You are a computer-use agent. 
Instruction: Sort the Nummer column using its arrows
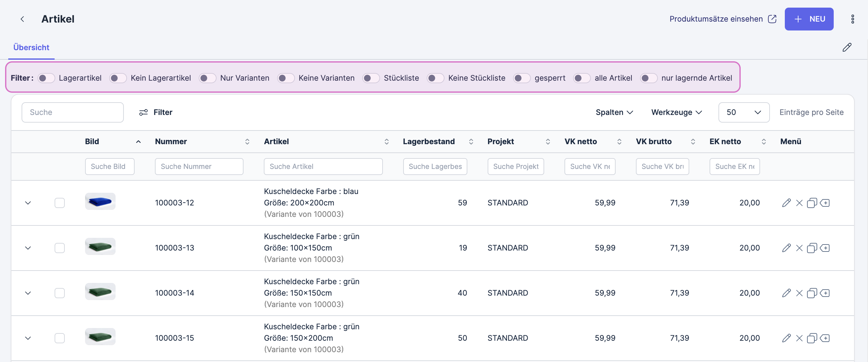tap(247, 142)
